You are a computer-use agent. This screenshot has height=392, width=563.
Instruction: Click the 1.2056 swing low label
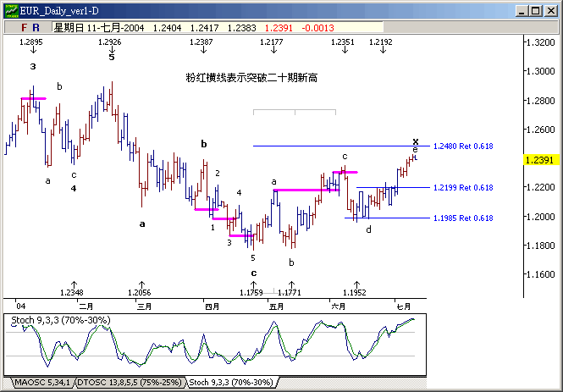(x=140, y=293)
